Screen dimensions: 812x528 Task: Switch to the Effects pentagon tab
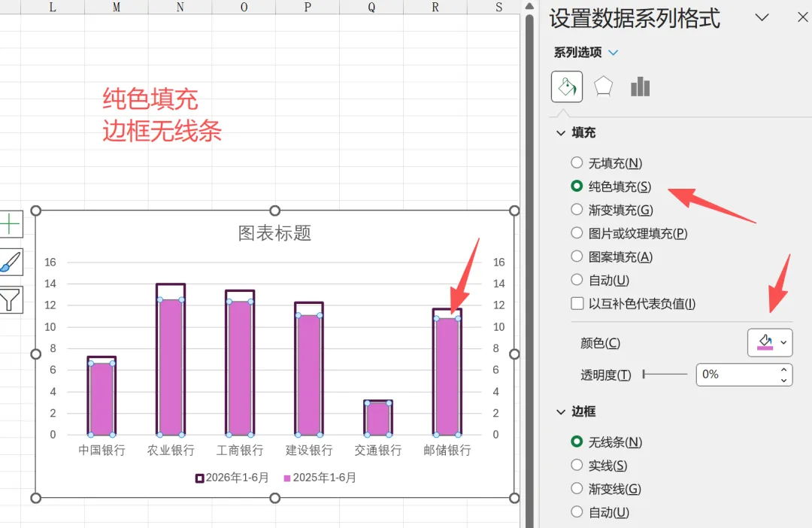pos(603,86)
